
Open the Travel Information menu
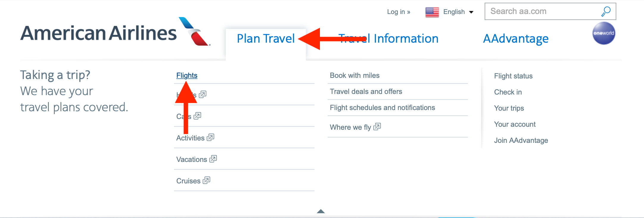388,38
